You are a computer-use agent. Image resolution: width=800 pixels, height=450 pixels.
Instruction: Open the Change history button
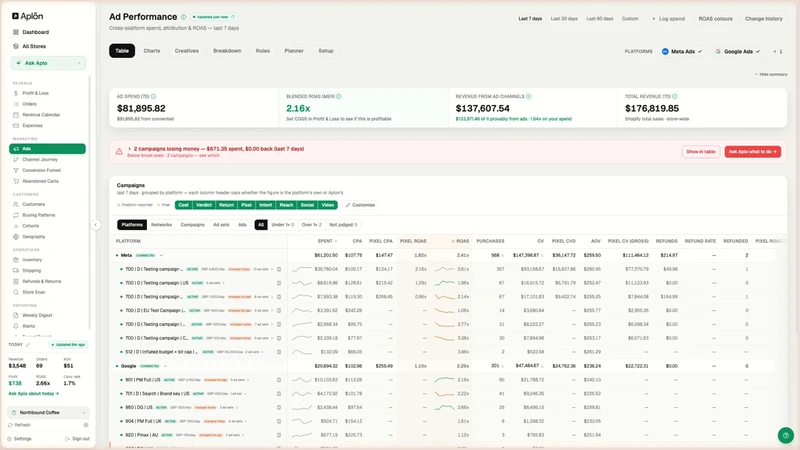click(763, 19)
